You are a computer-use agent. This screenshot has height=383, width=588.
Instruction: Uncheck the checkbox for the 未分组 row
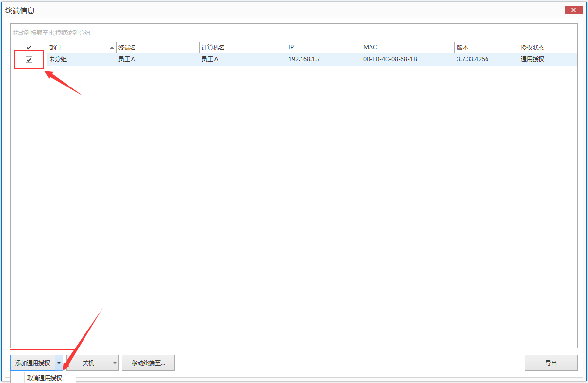29,59
